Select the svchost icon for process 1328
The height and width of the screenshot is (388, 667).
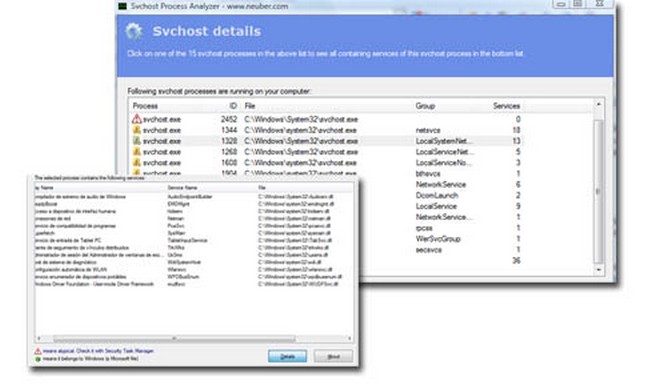pyautogui.click(x=137, y=141)
